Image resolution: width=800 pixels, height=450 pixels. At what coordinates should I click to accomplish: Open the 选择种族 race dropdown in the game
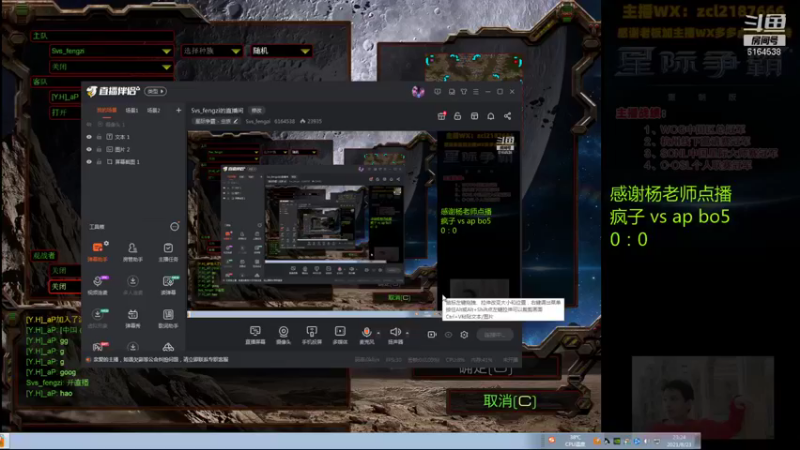coord(212,51)
